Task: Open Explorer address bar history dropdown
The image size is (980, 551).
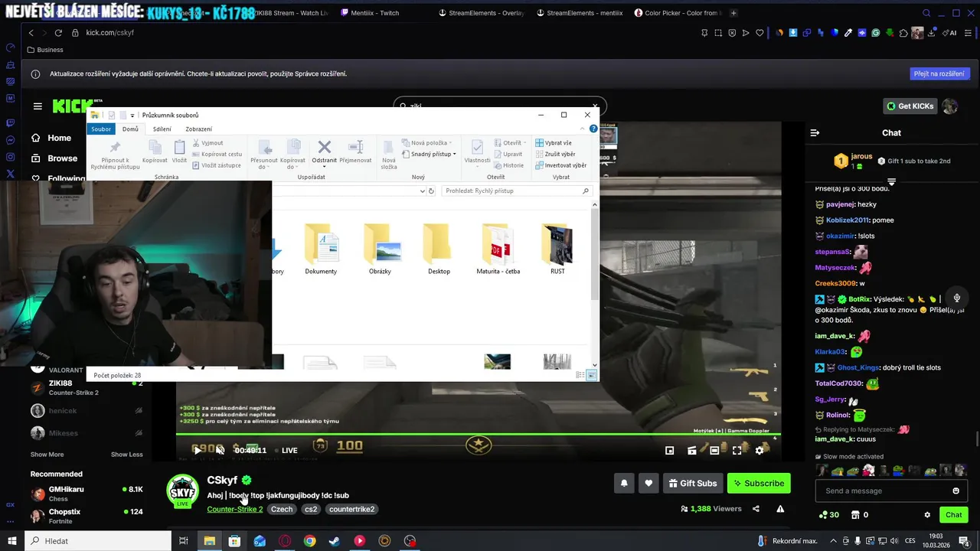Action: tap(423, 191)
